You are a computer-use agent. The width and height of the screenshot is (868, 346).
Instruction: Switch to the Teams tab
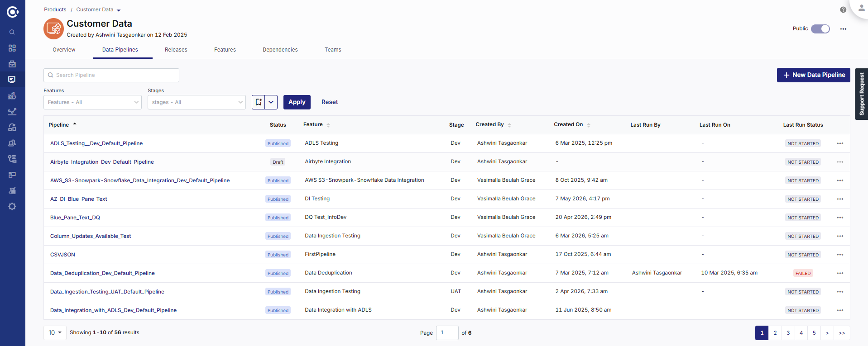[333, 50]
